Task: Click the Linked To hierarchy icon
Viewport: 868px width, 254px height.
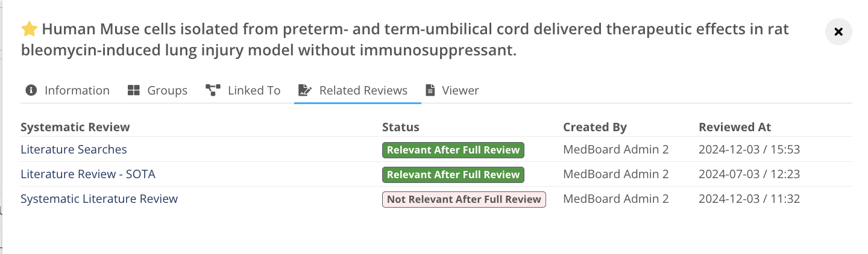Action: click(213, 90)
